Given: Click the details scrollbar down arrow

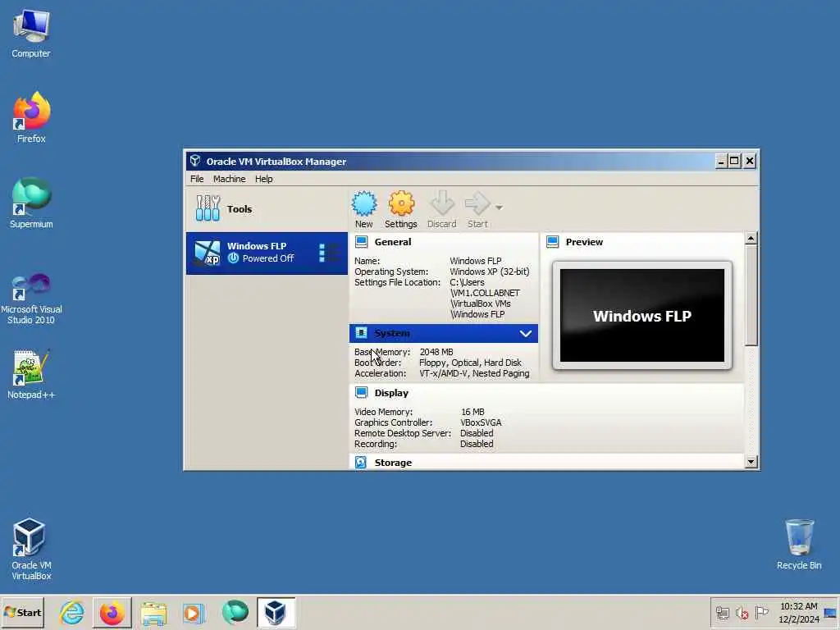Looking at the screenshot, I should pyautogui.click(x=751, y=462).
